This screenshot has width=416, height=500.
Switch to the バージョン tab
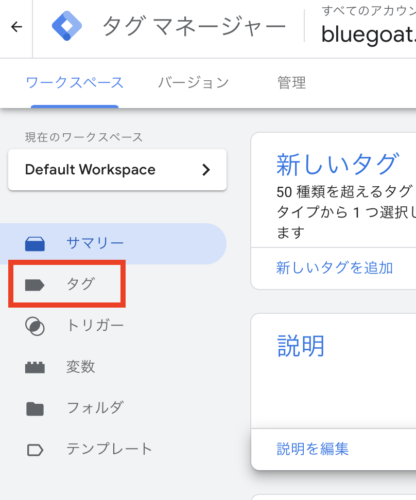(193, 83)
